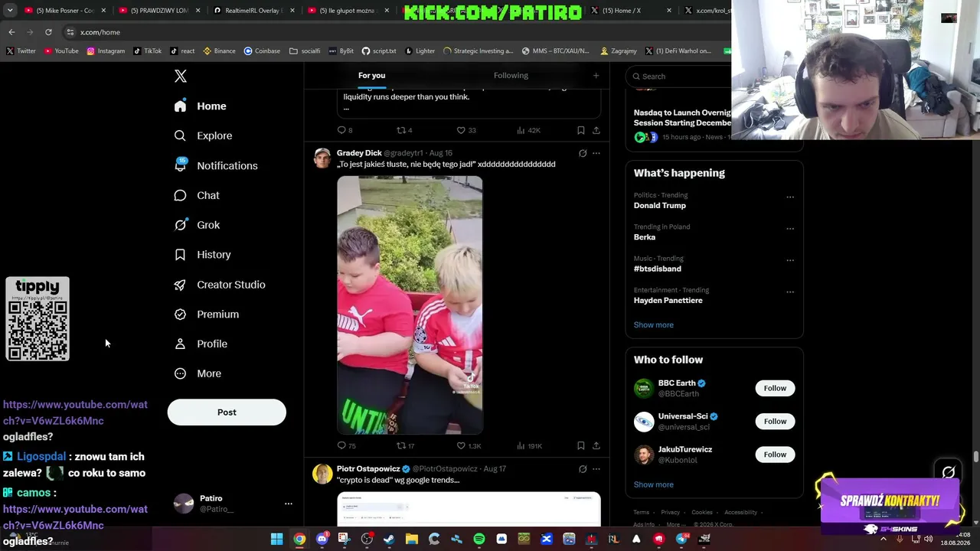Viewport: 980px width, 551px height.
Task: Go to Home in the X sidebar
Action: point(200,106)
